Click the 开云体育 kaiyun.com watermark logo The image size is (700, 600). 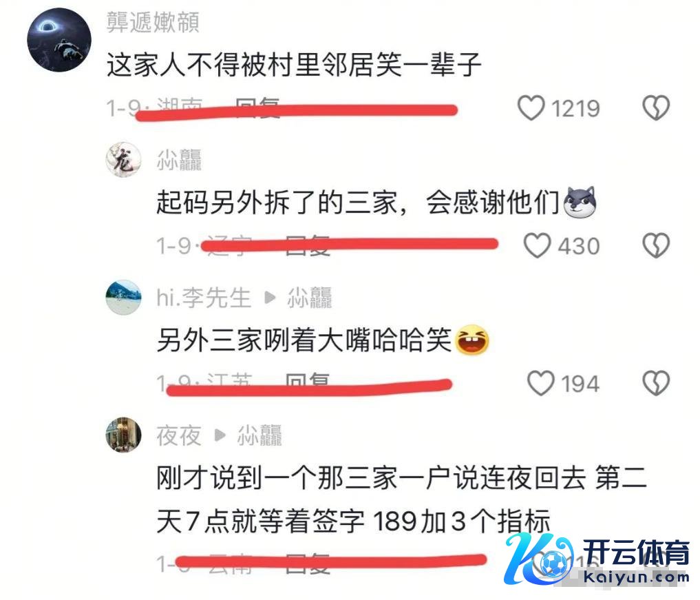point(597,560)
